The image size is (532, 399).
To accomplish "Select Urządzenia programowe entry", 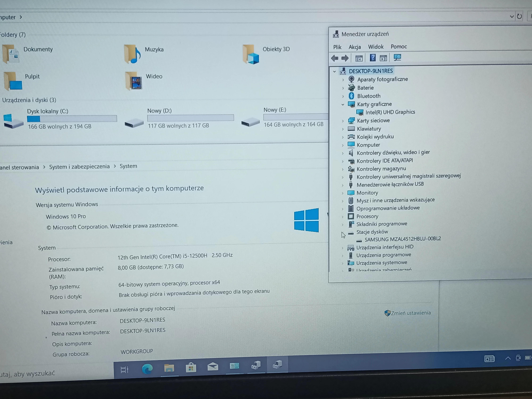I will (x=384, y=255).
